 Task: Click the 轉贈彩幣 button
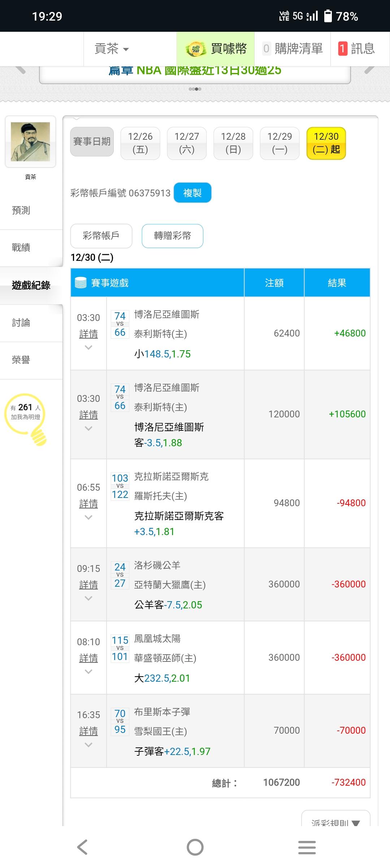click(x=172, y=236)
